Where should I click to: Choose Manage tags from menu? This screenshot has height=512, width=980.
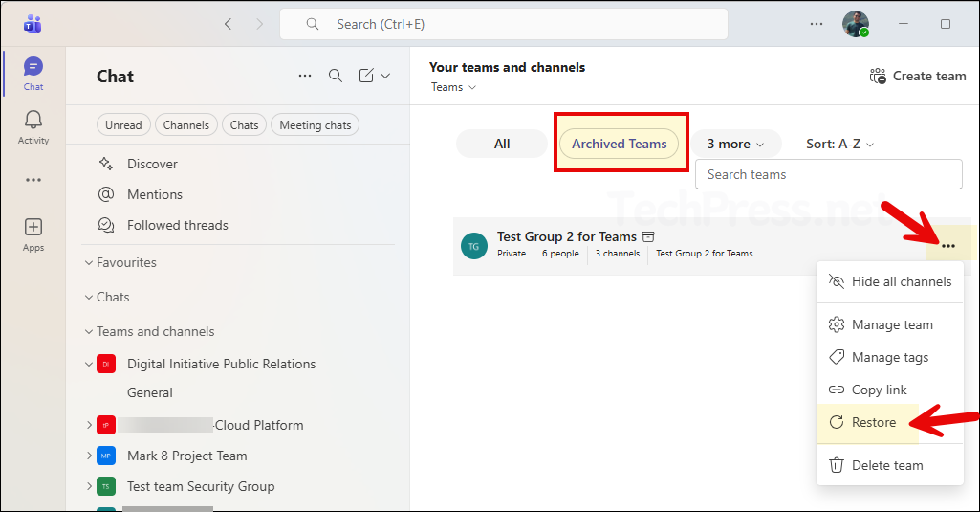click(x=890, y=357)
